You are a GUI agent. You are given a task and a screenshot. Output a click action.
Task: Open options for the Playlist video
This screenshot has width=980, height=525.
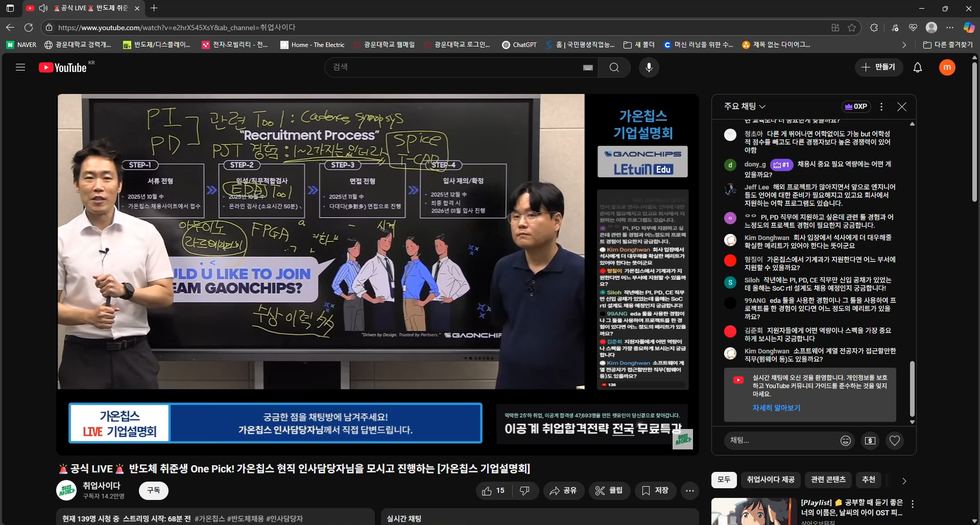click(x=913, y=504)
